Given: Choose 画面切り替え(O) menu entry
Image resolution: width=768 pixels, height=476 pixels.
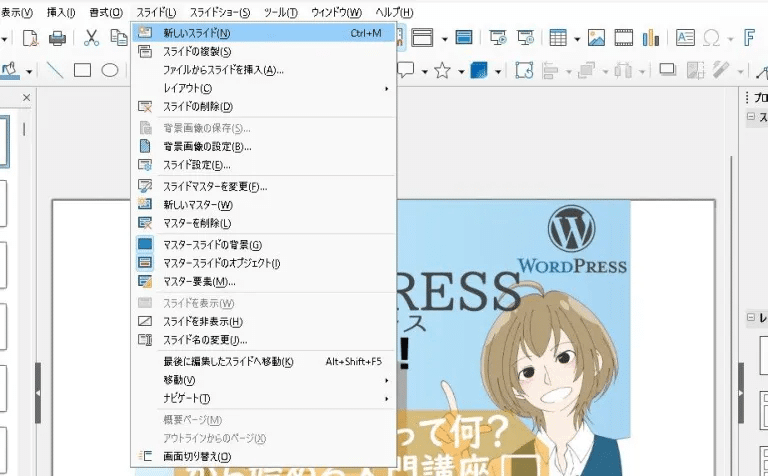Looking at the screenshot, I should (265, 456).
